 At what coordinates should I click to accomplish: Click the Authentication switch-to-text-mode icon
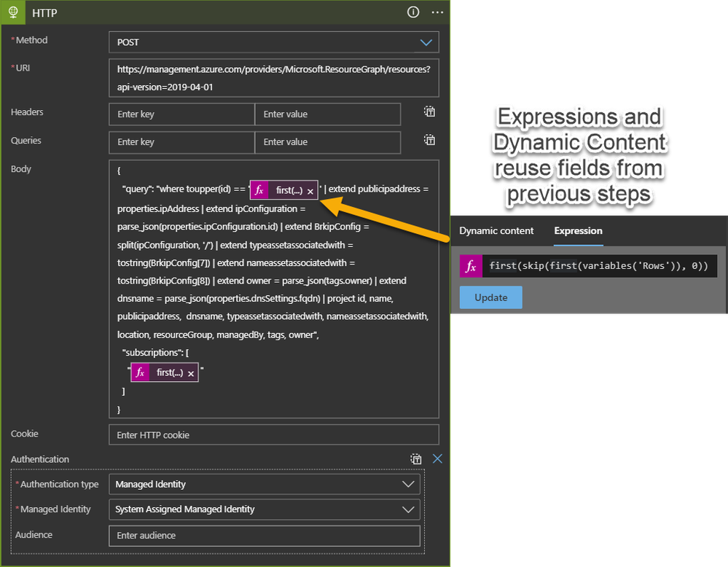416,459
